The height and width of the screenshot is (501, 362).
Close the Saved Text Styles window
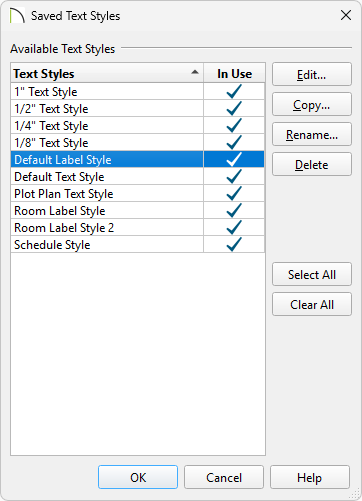[346, 15]
